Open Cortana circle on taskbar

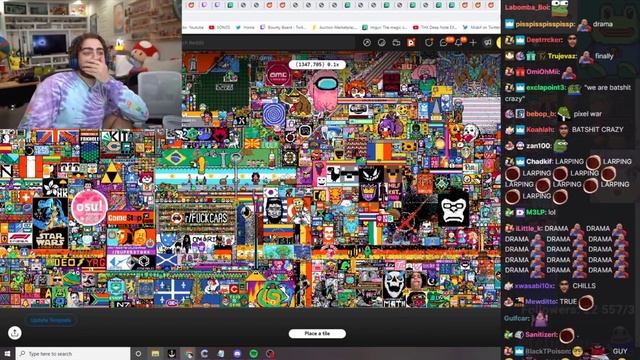[138, 353]
